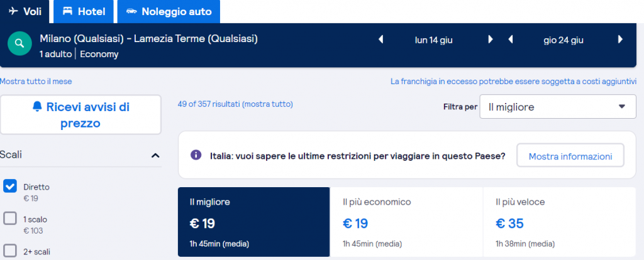Click the bell icon for price alerts

pyautogui.click(x=37, y=107)
